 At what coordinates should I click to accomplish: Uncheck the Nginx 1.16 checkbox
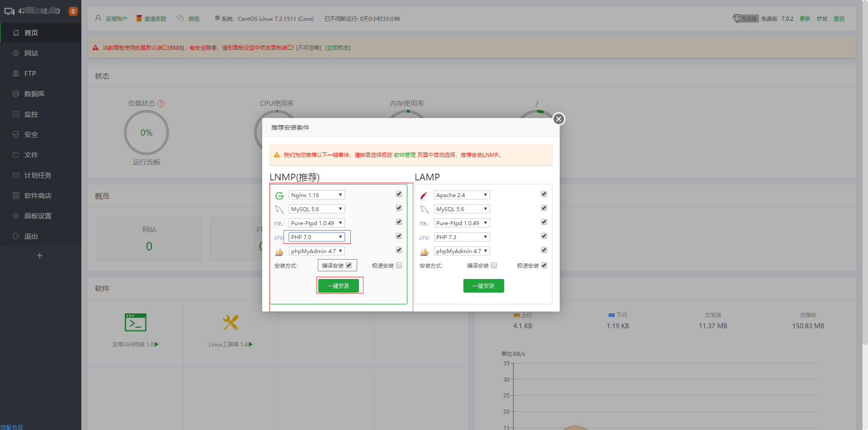pyautogui.click(x=399, y=194)
